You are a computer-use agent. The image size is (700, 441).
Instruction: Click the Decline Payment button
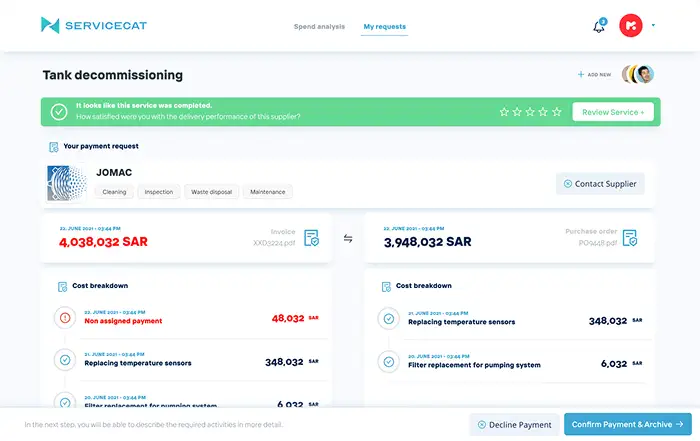pos(514,424)
